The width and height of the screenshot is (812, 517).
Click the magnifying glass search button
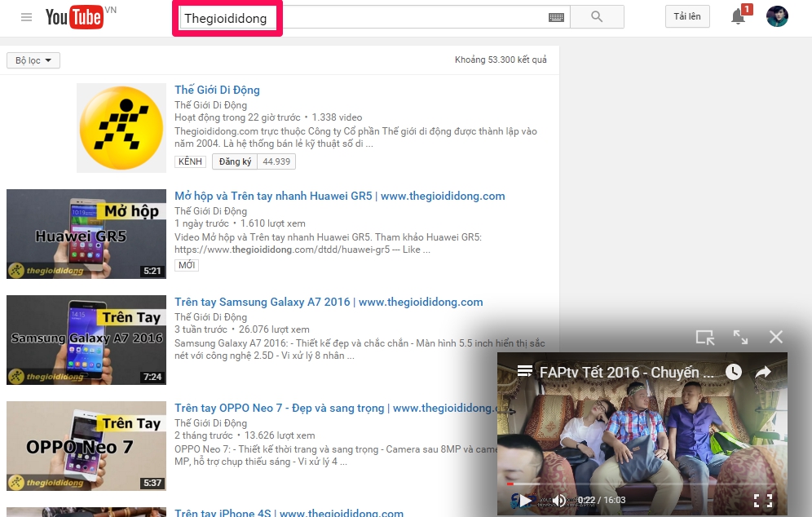pos(597,16)
